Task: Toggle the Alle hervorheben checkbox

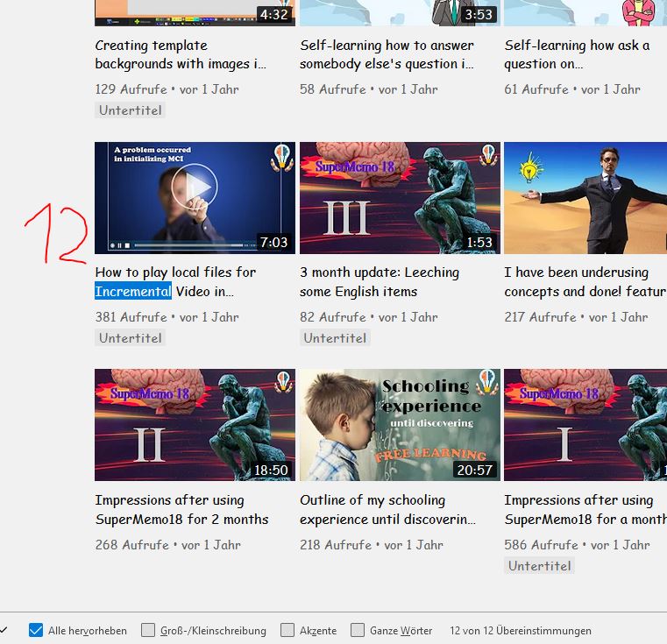Action: pos(36,630)
